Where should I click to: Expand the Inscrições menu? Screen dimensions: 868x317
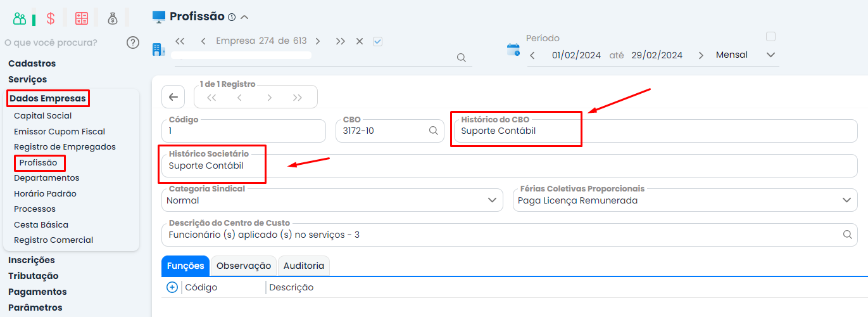pos(32,260)
